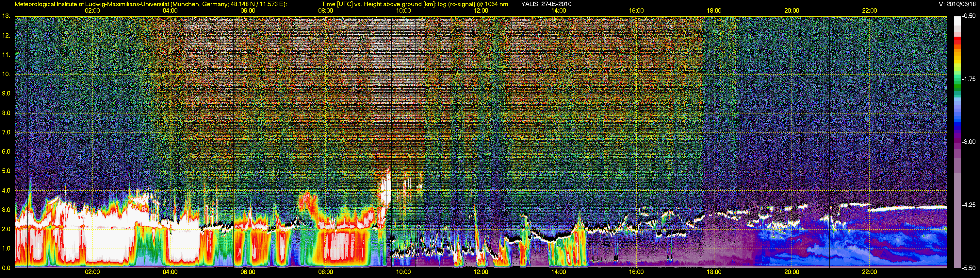Click the 02:00 label on the top time axis
This screenshot has height=278, width=980.
click(x=92, y=10)
